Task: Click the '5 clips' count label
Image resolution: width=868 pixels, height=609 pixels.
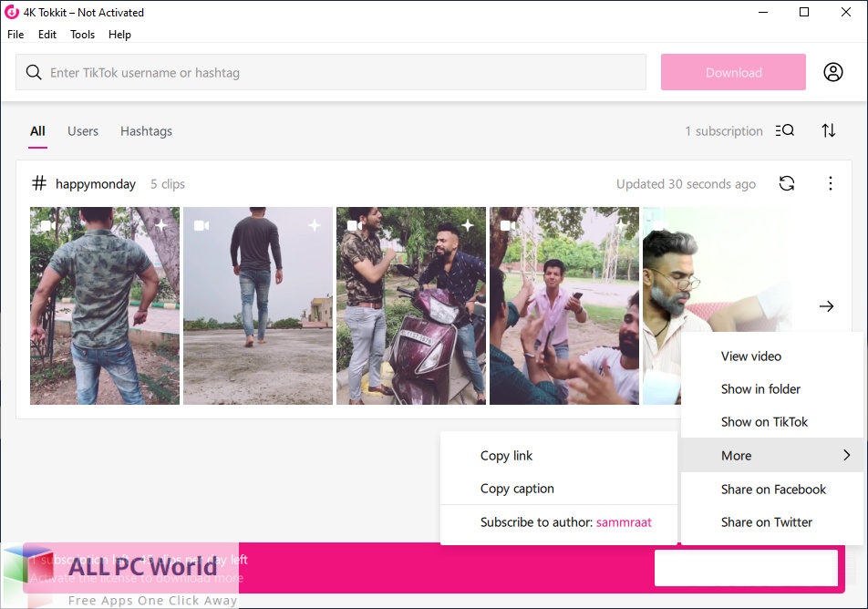Action: click(x=168, y=184)
